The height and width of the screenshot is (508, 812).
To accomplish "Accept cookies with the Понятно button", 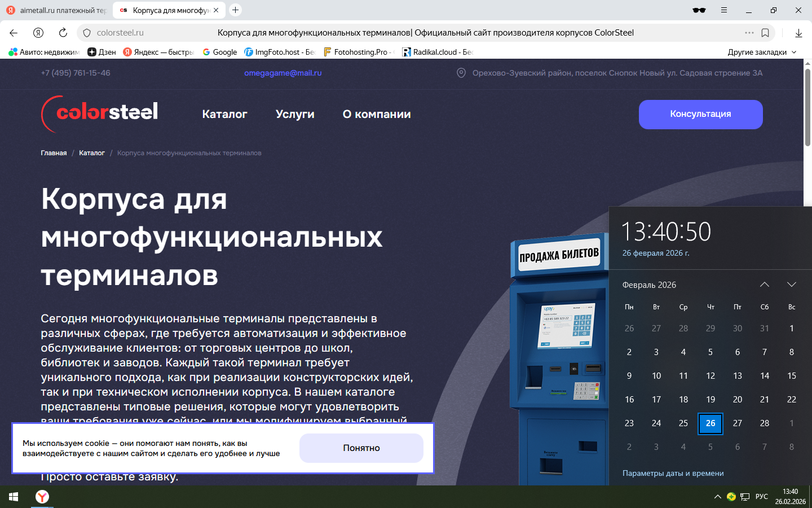I will (x=361, y=448).
